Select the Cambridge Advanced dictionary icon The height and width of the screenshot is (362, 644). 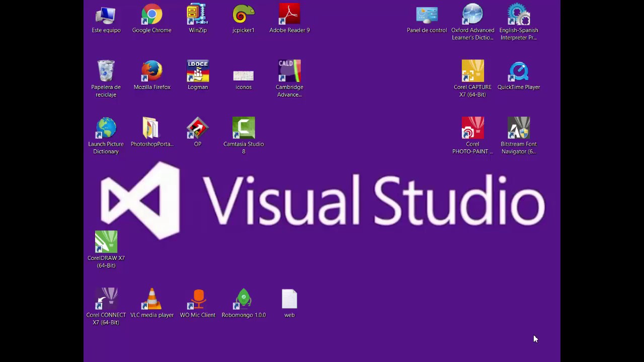[x=289, y=71]
